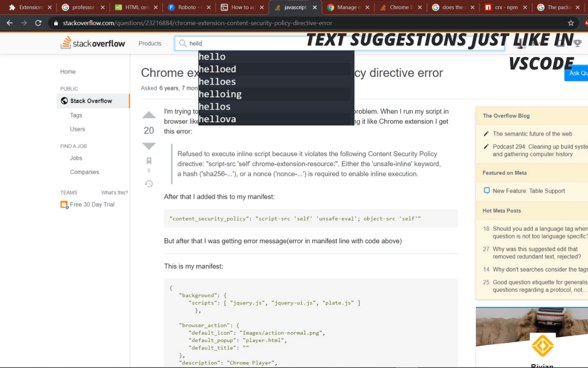
Task: Click the Ask Question button
Action: pos(576,73)
